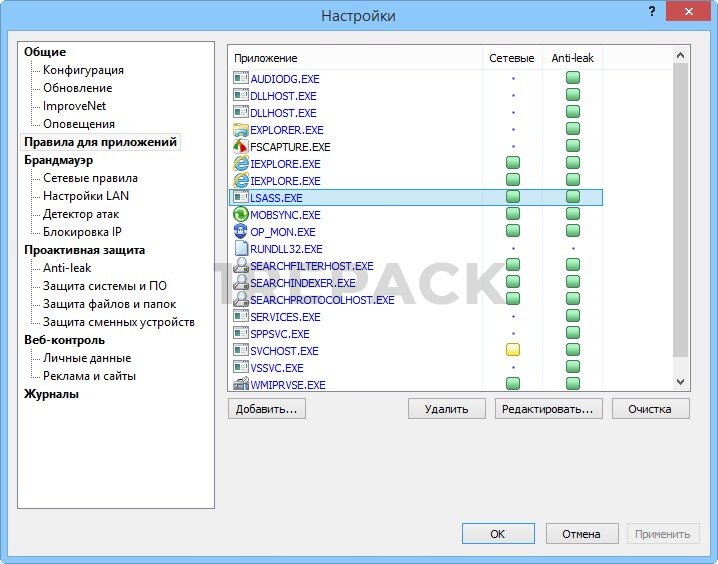Open the Сетевые правила settings section
718x564 pixels.
pyautogui.click(x=90, y=178)
